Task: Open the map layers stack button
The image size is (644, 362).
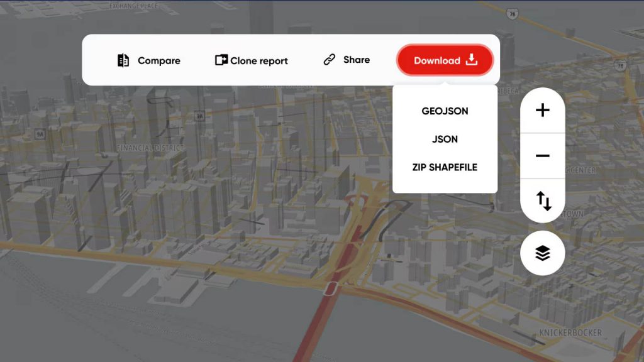Action: point(542,253)
